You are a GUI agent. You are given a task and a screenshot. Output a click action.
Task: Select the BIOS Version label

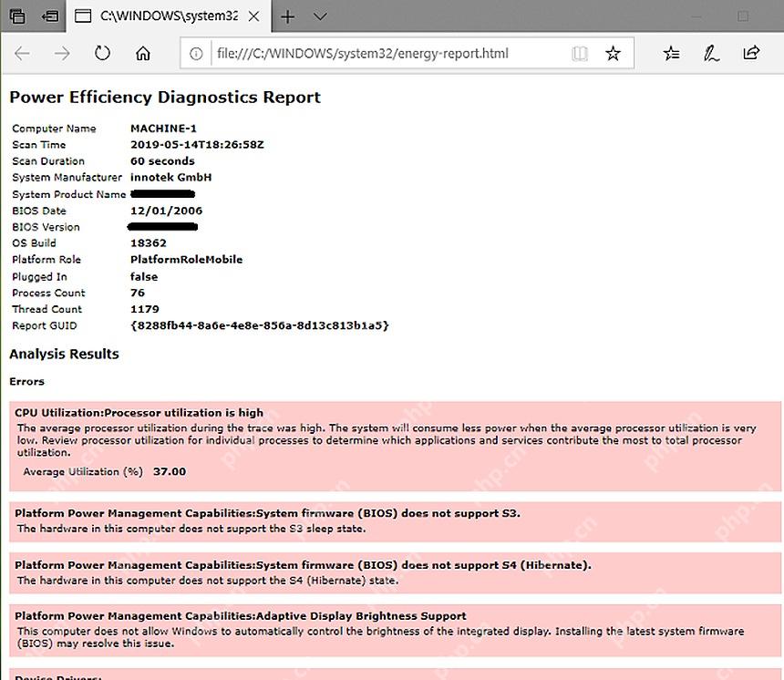pos(46,227)
